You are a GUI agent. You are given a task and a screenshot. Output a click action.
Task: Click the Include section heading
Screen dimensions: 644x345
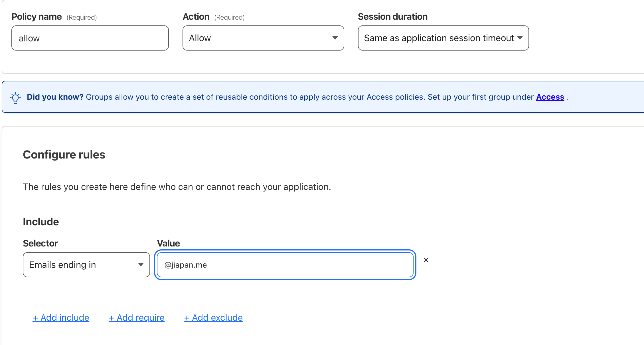41,222
